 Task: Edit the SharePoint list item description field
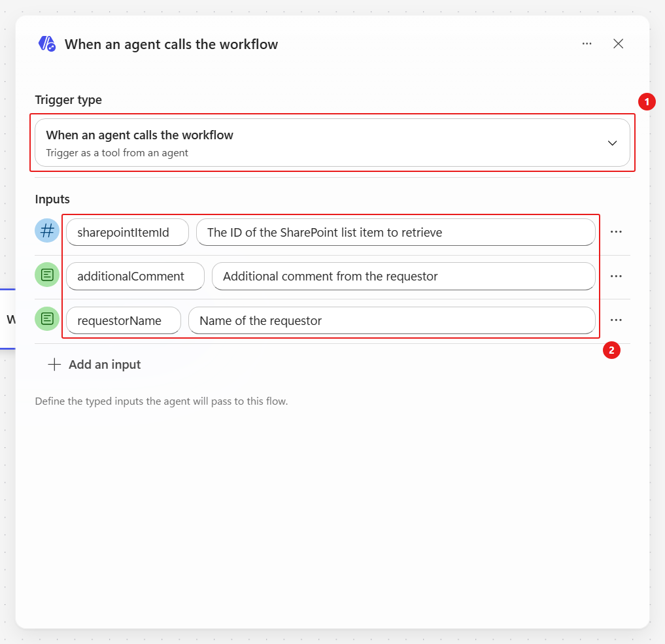click(x=396, y=232)
